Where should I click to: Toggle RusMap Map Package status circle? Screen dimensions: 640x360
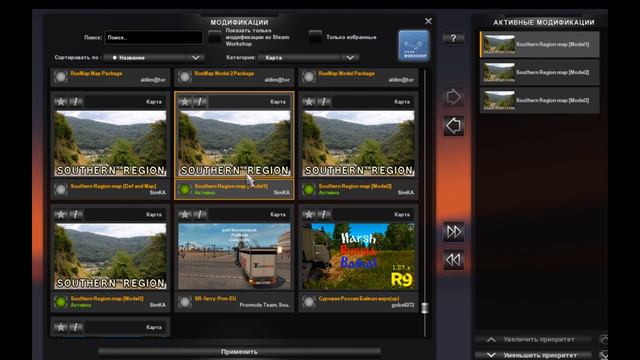pos(61,77)
